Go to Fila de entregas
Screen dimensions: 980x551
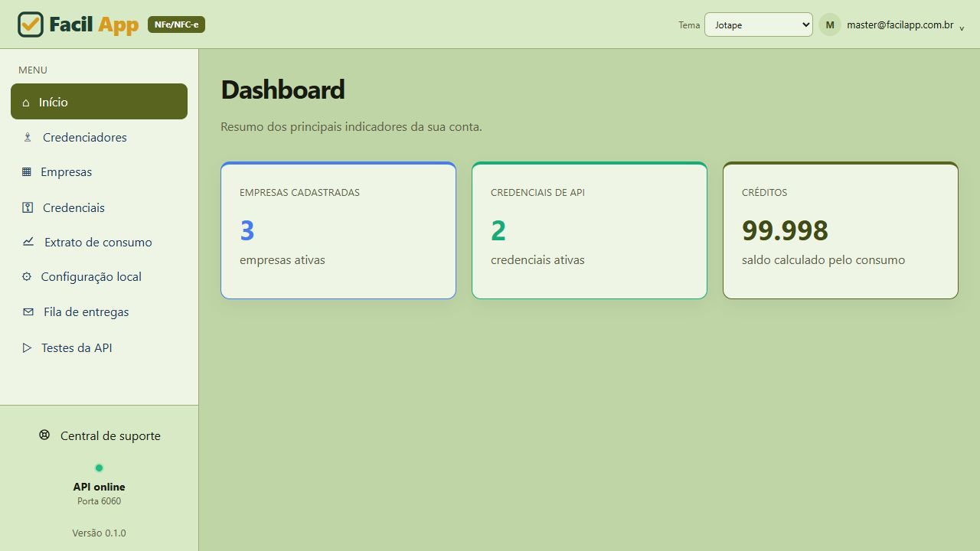coord(99,312)
